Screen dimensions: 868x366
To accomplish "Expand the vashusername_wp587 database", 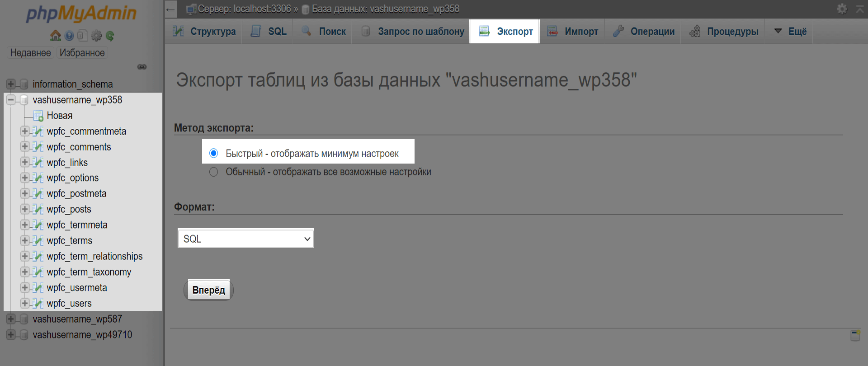I will click(11, 319).
